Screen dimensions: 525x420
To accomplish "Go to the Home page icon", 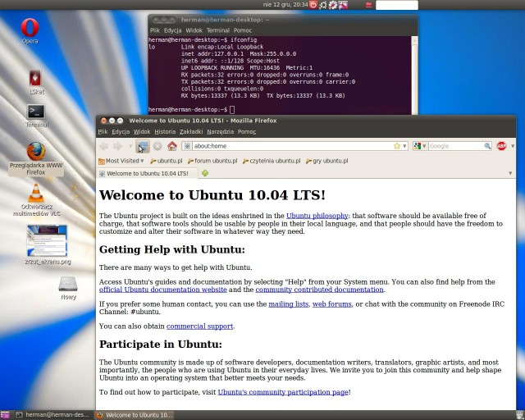I will click(172, 146).
